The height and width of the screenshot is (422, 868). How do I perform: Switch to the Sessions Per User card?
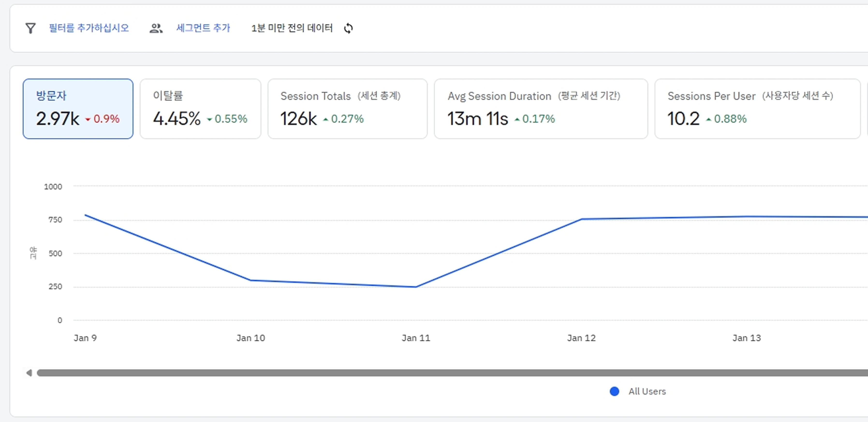(757, 108)
